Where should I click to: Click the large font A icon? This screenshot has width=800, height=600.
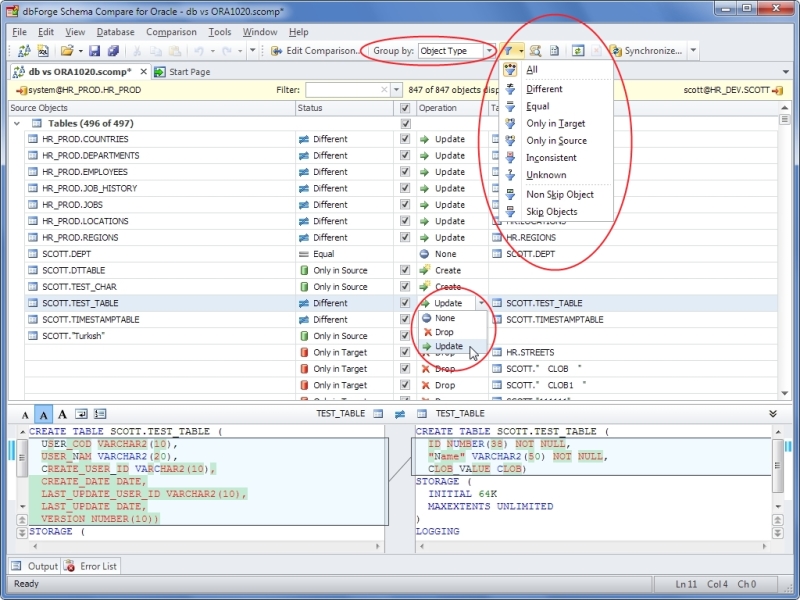[62, 414]
